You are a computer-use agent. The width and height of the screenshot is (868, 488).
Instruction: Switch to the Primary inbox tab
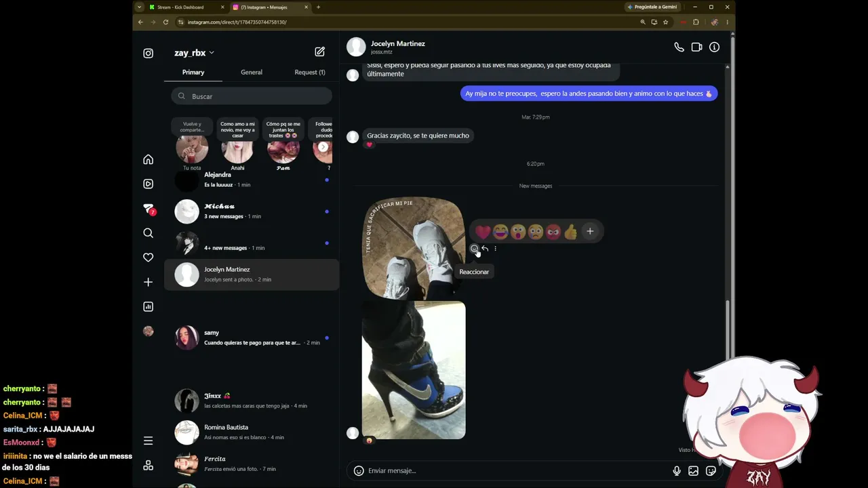tap(193, 72)
